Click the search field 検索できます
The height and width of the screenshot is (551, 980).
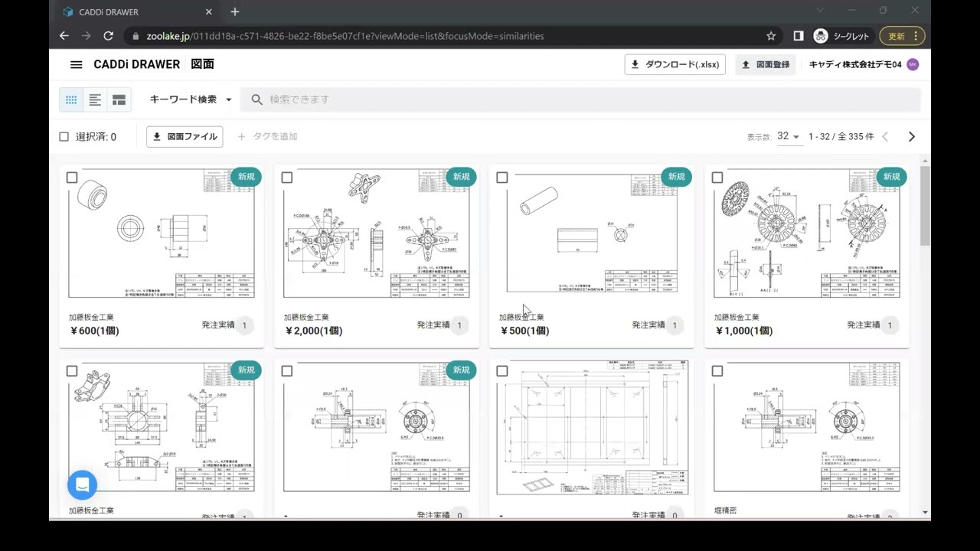coord(582,99)
